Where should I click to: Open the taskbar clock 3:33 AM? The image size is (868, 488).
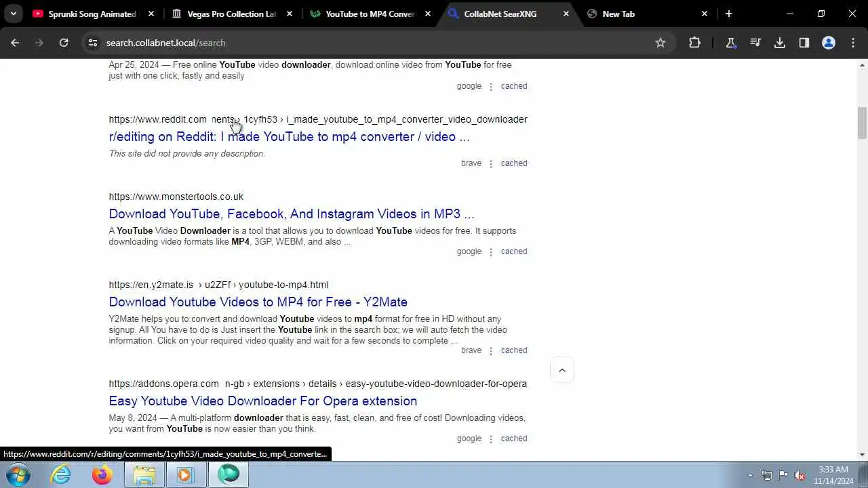[x=833, y=475]
